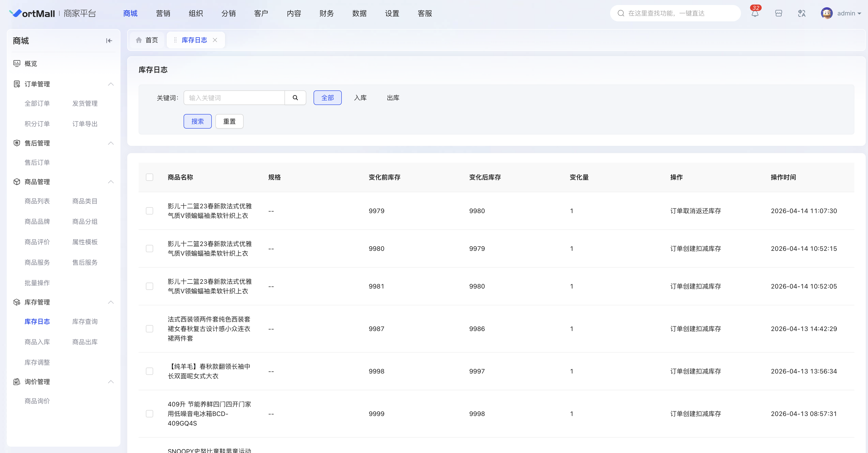Screen dimensions: 868x453
Task: Check the first row with stock 9979
Action: [149, 211]
